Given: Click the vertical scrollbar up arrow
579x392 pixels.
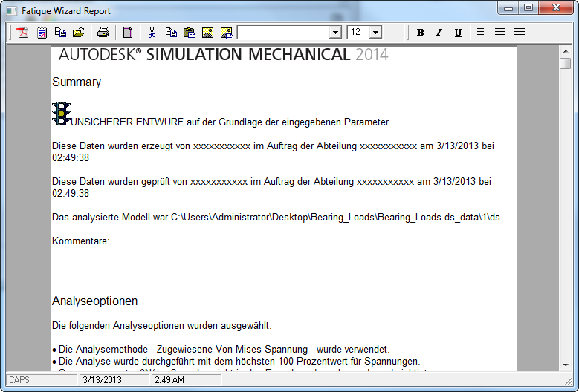Looking at the screenshot, I should pyautogui.click(x=566, y=51).
